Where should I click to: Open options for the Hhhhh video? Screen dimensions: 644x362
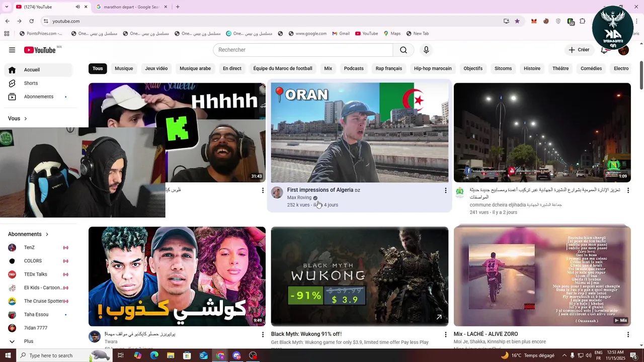[263, 191]
